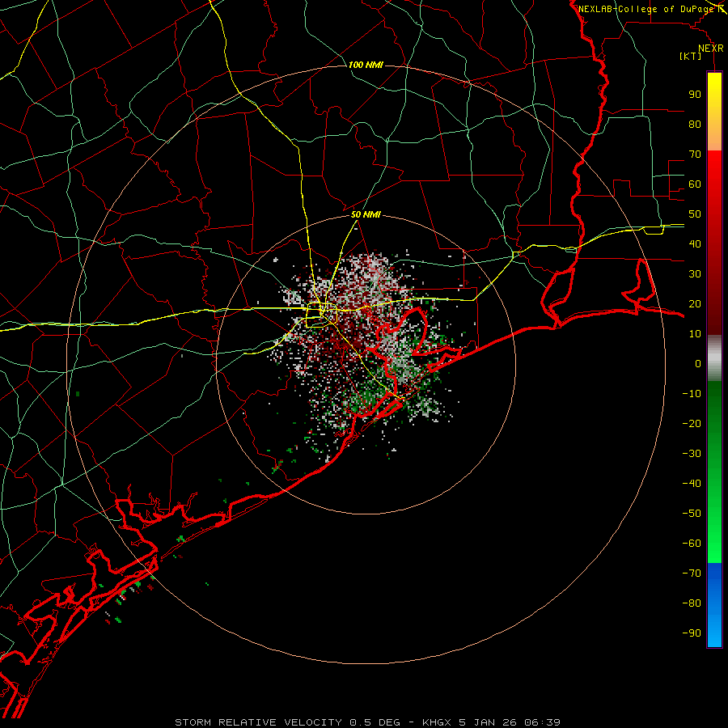The width and height of the screenshot is (728, 728).
Task: Click the "-20" value on velocity scale
Action: [x=692, y=424]
